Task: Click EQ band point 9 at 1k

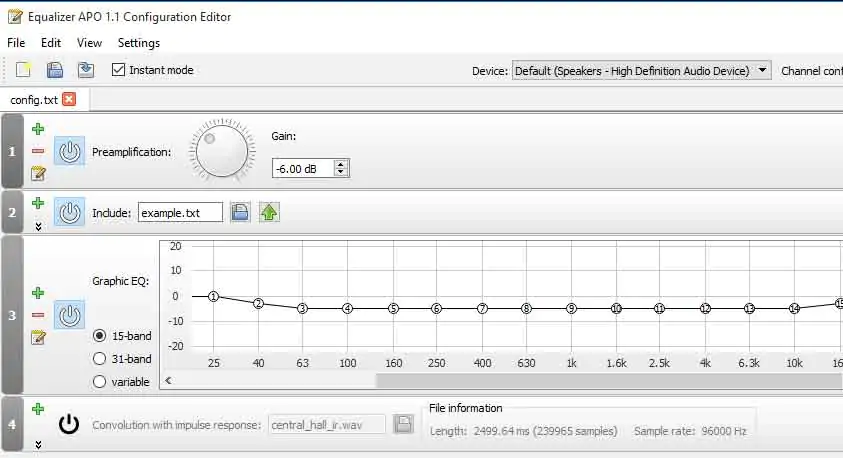Action: 571,309
